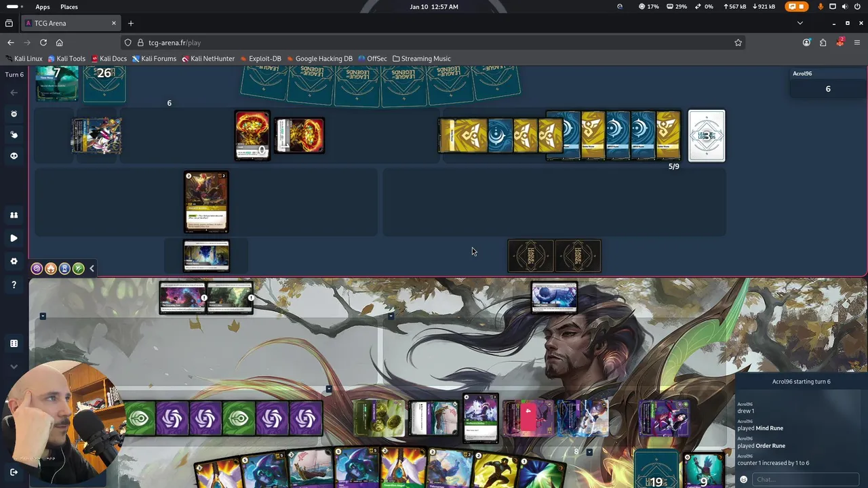The image size is (868, 488).
Task: Click the play arrow icon in sidebar
Action: click(x=14, y=238)
